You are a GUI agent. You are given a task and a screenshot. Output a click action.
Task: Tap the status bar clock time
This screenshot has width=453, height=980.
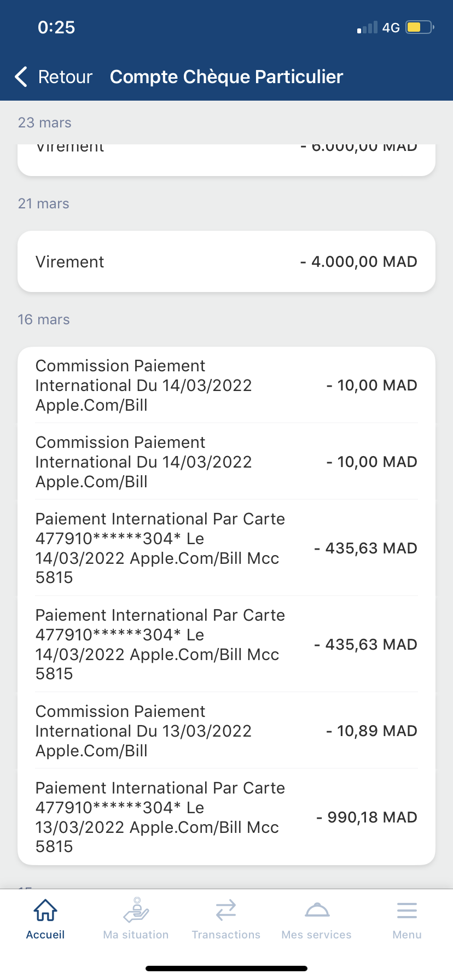pos(56,27)
